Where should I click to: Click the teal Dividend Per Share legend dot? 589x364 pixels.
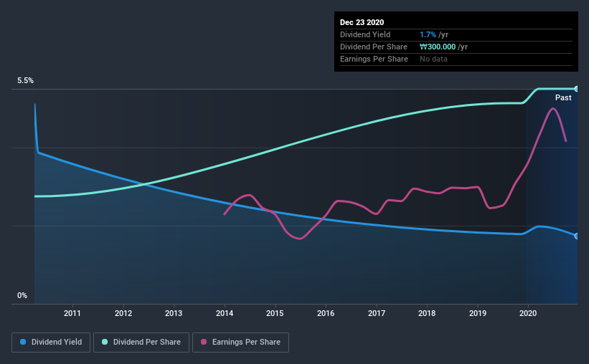pos(105,342)
